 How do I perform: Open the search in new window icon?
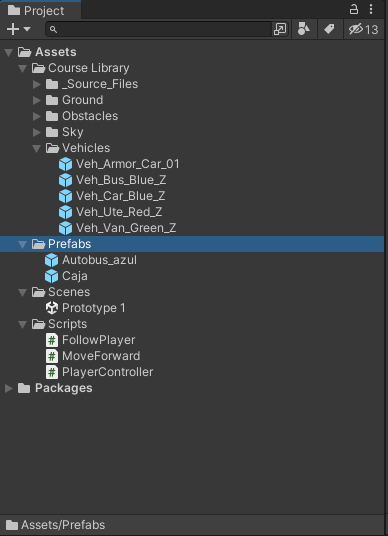click(x=280, y=29)
